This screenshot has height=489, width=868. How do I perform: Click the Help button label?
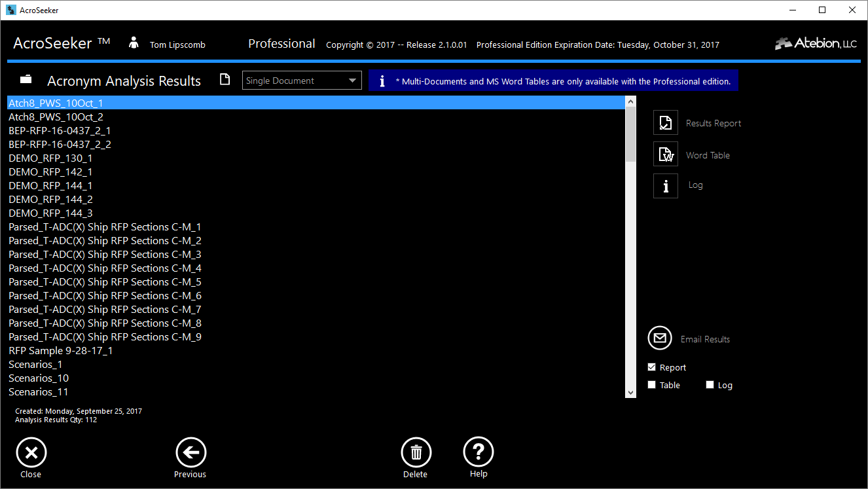coord(479,474)
